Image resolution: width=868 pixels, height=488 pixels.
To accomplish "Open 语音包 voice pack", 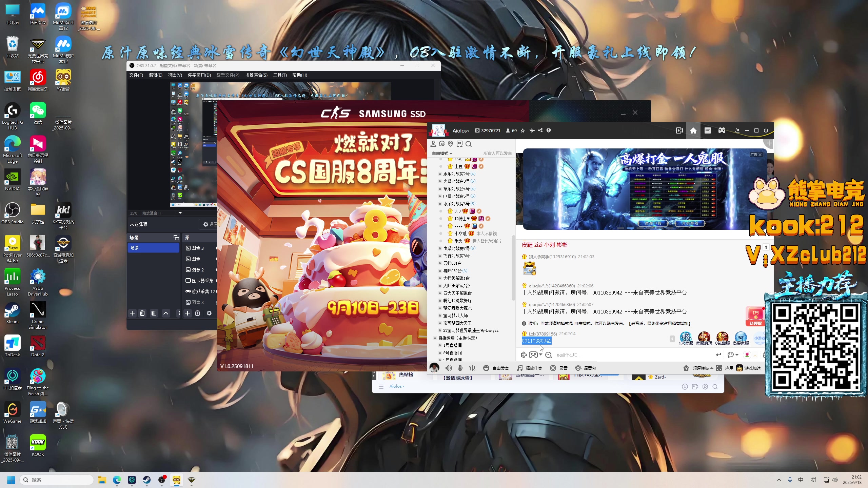I will tap(586, 368).
